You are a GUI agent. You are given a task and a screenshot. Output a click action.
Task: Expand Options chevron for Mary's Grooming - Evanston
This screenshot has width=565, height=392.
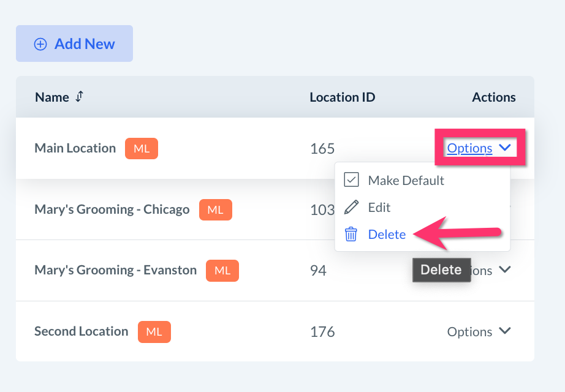(x=505, y=269)
